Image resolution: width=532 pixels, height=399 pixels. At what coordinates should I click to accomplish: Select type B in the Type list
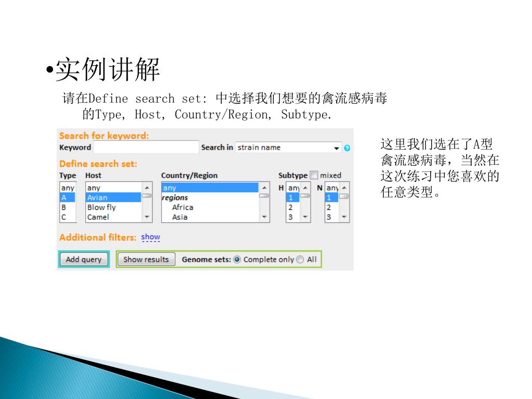coord(68,207)
